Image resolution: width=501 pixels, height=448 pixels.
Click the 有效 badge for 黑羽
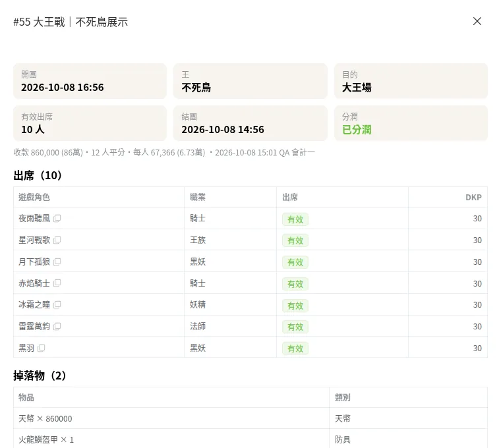(295, 349)
